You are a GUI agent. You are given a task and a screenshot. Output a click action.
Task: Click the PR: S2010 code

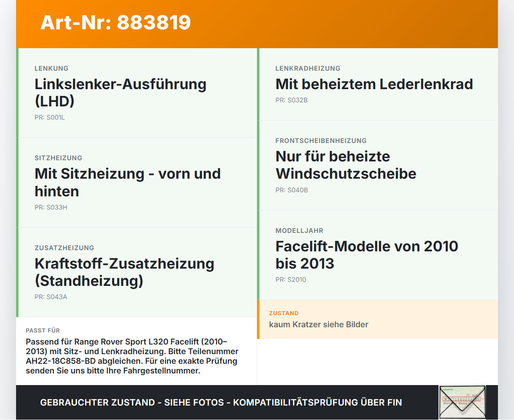click(291, 280)
